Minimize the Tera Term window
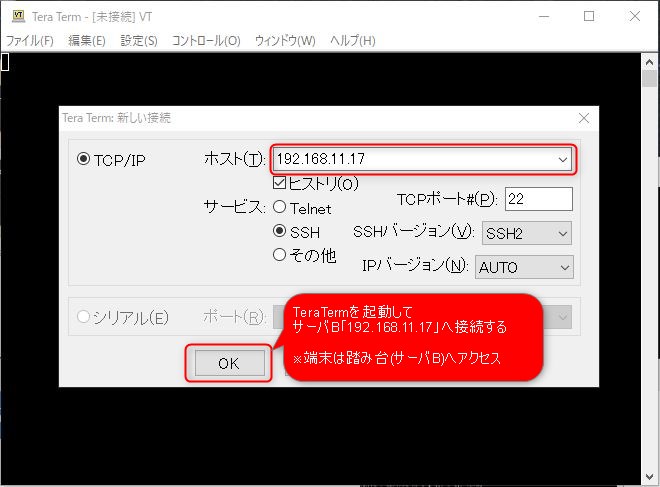This screenshot has width=660, height=487. point(544,16)
